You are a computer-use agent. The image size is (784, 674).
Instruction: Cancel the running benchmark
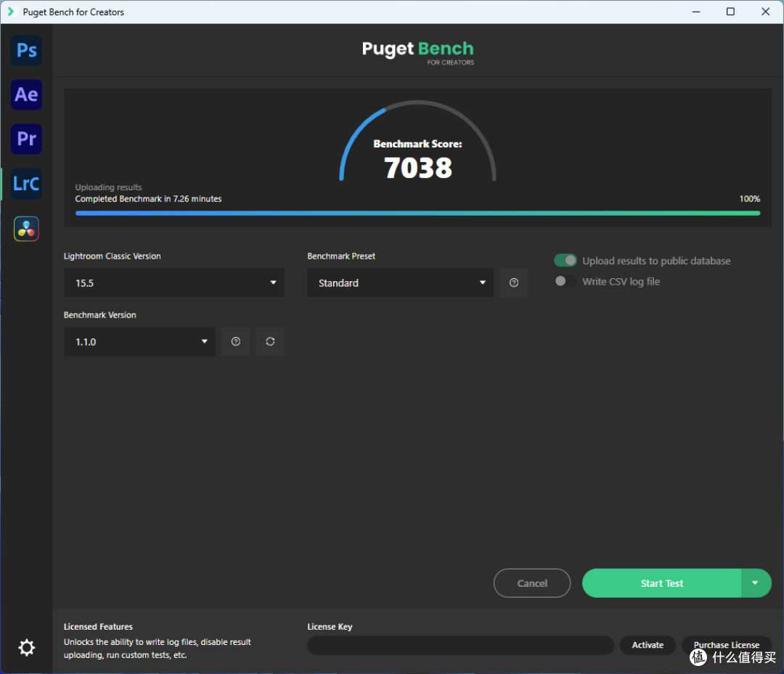pyautogui.click(x=532, y=583)
